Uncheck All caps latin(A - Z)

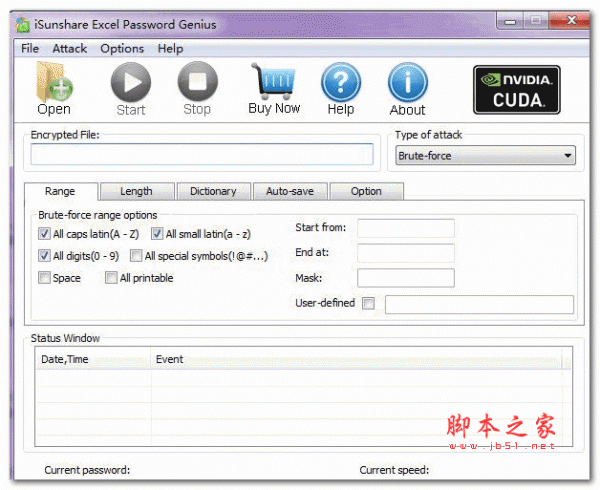[x=44, y=233]
